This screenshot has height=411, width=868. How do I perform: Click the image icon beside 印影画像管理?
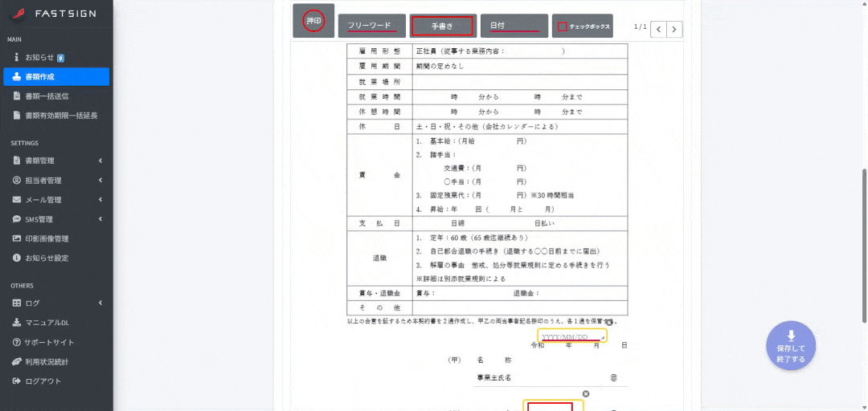click(x=17, y=239)
